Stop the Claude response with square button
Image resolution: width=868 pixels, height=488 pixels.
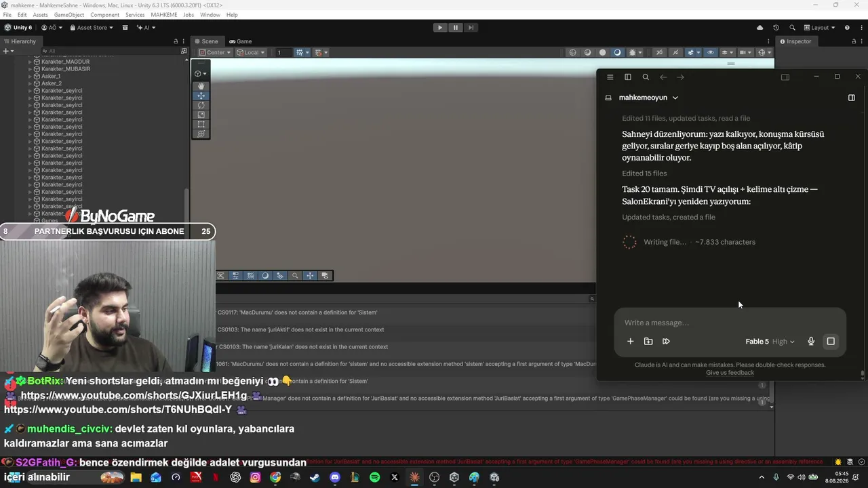pos(831,342)
